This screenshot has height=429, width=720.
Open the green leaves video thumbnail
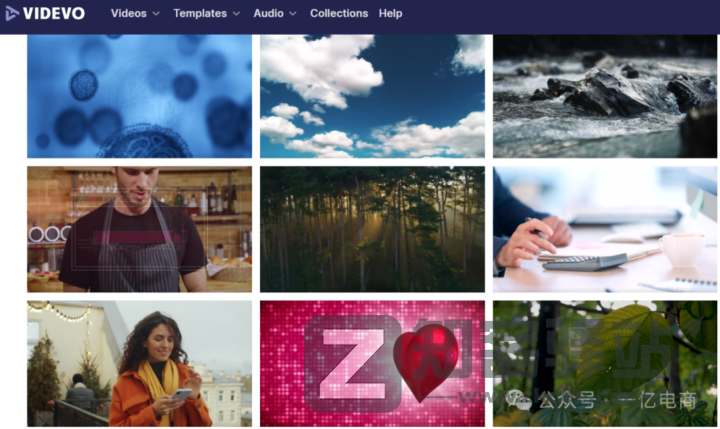pos(605,363)
